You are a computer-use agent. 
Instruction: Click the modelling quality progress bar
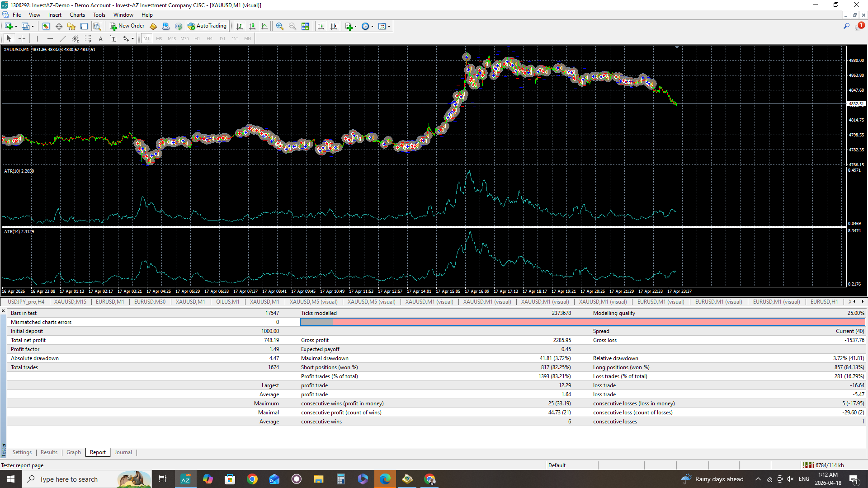point(582,322)
